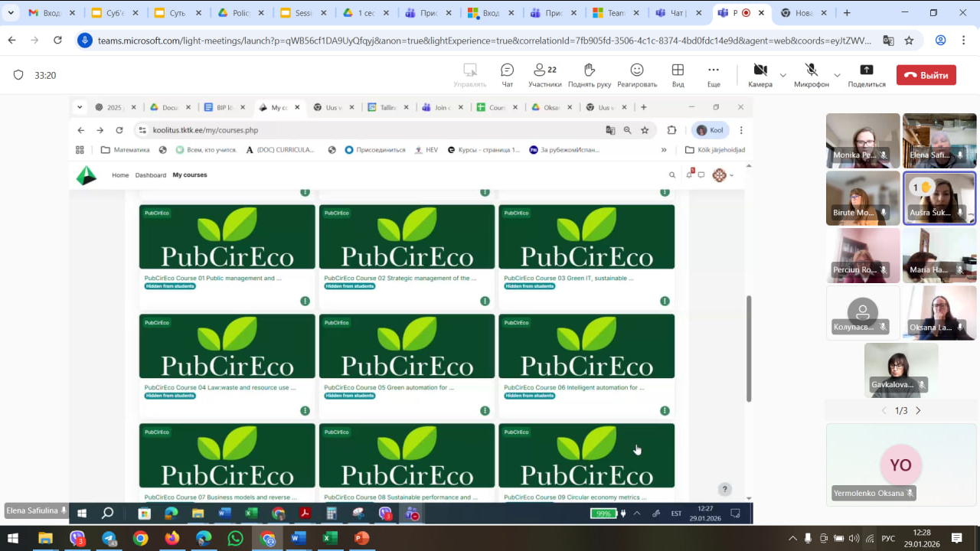Open the Reactions menu
This screenshot has width=980, height=551.
pos(637,74)
